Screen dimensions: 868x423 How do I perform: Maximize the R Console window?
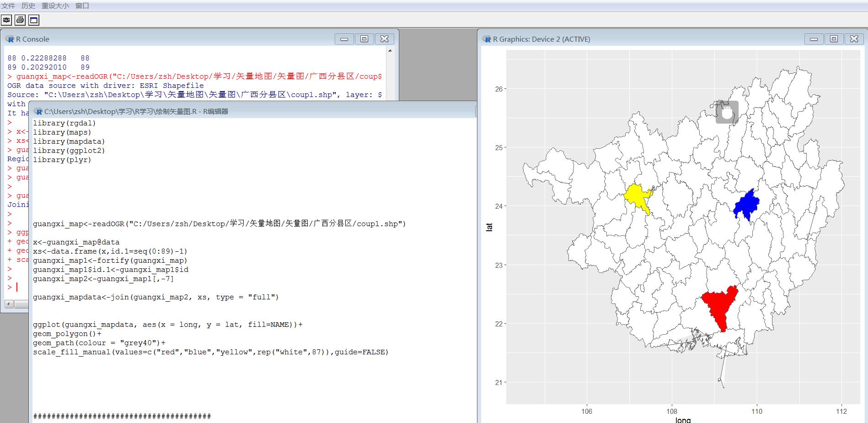pos(364,39)
